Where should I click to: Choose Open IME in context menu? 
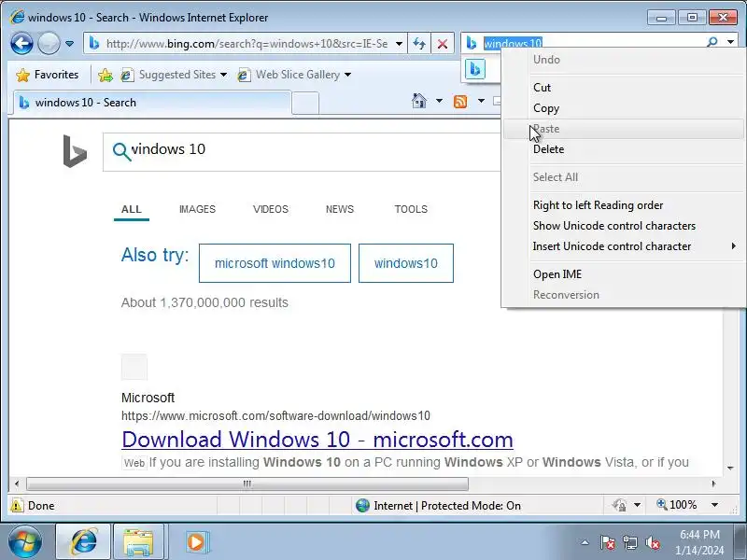click(x=624, y=274)
